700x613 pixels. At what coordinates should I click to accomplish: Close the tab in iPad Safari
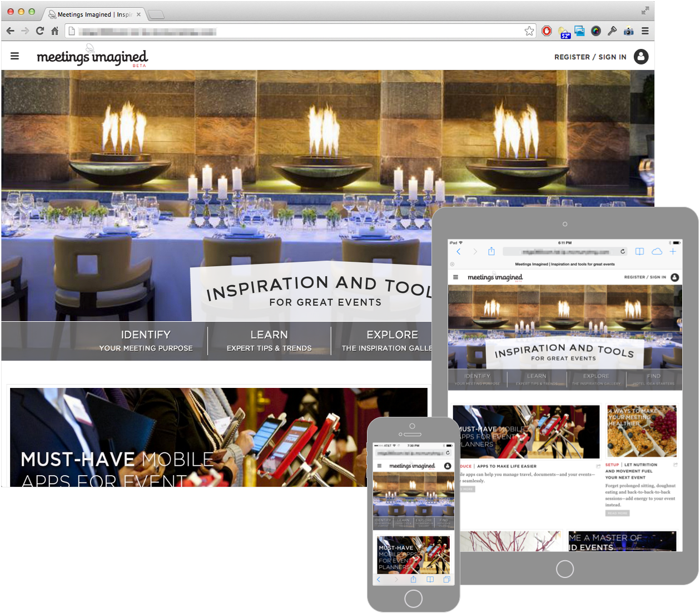[452, 264]
